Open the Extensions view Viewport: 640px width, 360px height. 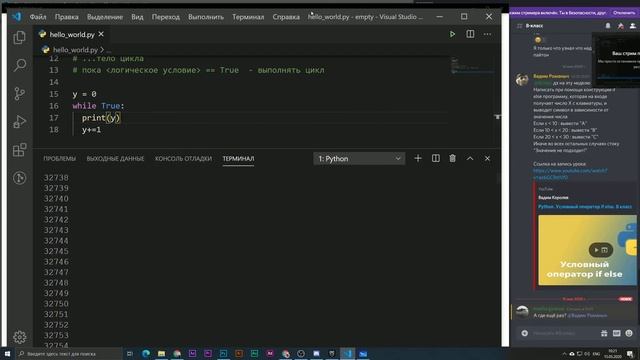click(19, 150)
